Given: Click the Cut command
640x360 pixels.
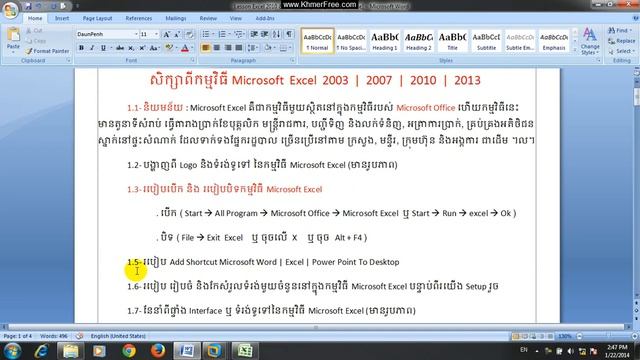Looking at the screenshot, I should 34,31.
